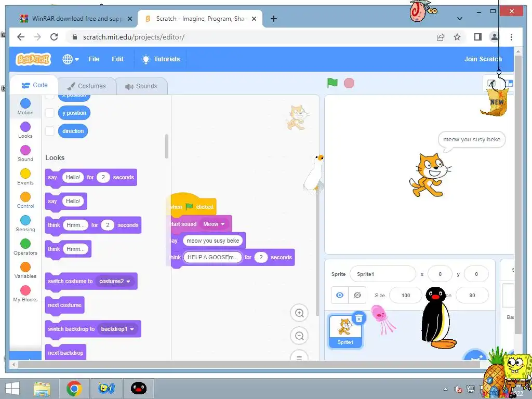This screenshot has width=532, height=399.
Task: Open the Chrome profile icon
Action: (x=495, y=37)
